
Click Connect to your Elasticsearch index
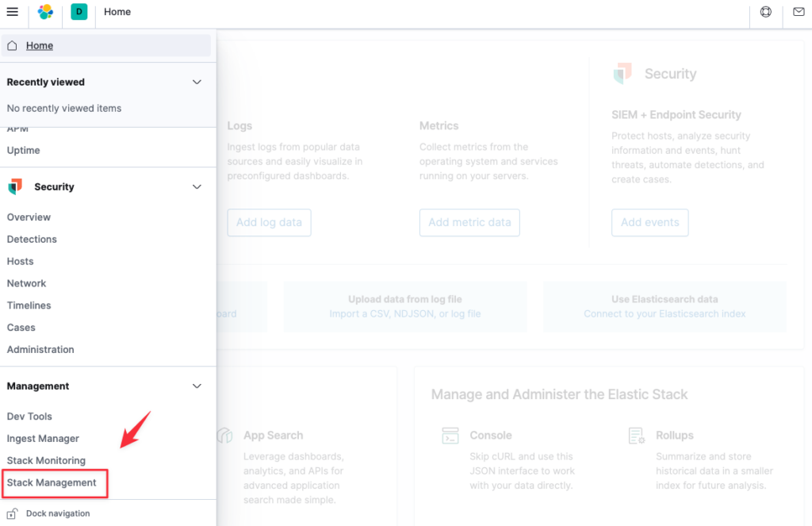point(665,314)
